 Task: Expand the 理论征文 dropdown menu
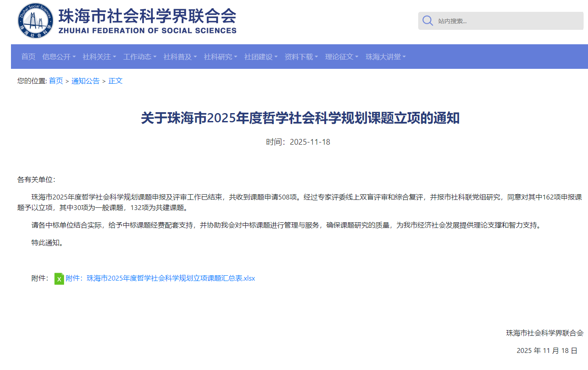[341, 57]
